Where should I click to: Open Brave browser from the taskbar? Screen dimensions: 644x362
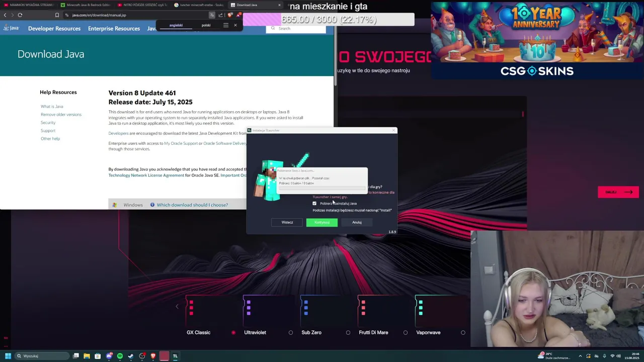click(153, 356)
